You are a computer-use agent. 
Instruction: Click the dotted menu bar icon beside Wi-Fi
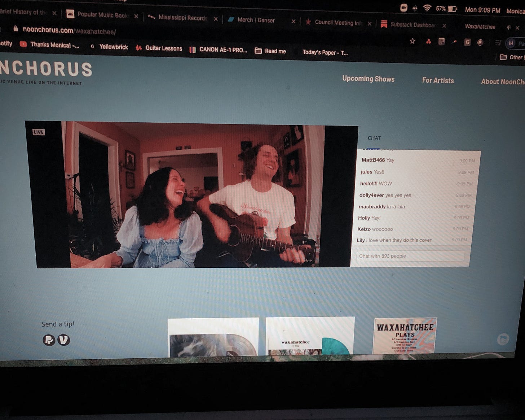[x=415, y=8]
